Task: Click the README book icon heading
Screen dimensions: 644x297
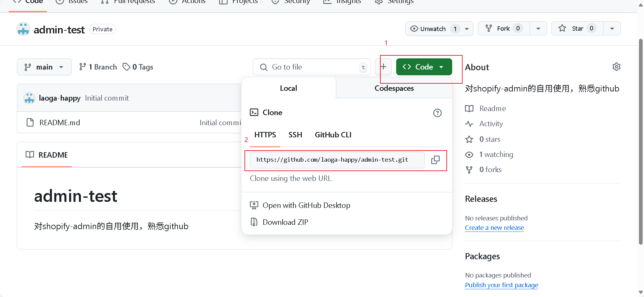Action: point(30,155)
